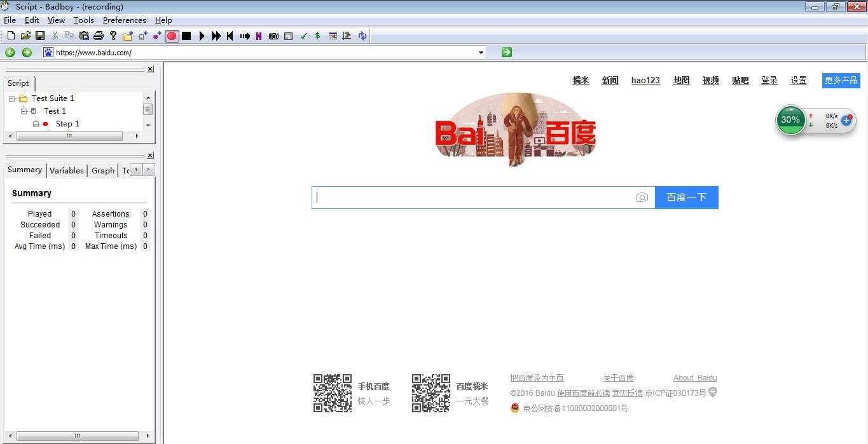Click the blue refresh arrows icon
Screen dimensions: 868x444
point(362,36)
